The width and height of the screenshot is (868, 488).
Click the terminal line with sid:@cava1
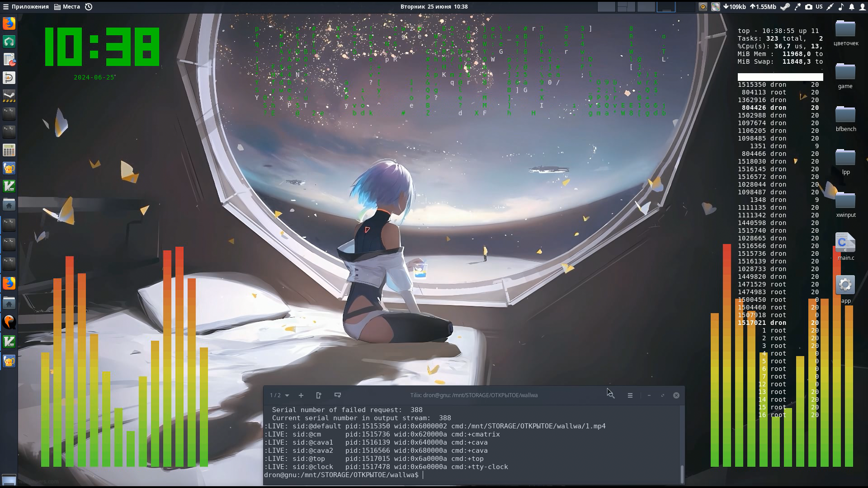(x=376, y=442)
